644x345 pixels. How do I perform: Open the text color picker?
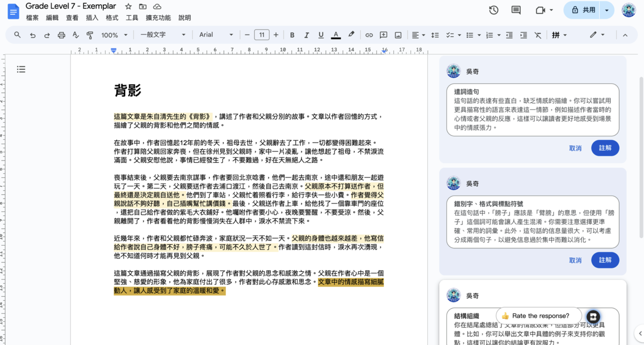(336, 35)
